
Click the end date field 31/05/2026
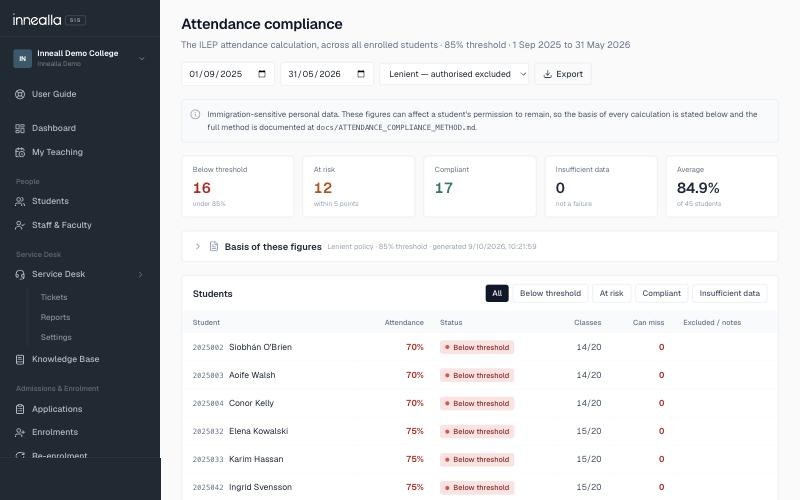point(327,74)
